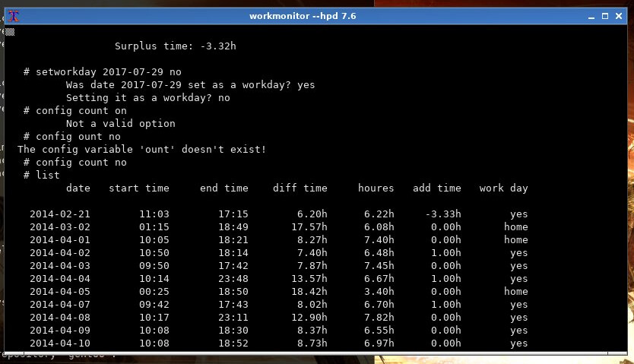The width and height of the screenshot is (634, 364).
Task: Click the 'Surplus time: -3.32h' line
Action: (x=175, y=46)
